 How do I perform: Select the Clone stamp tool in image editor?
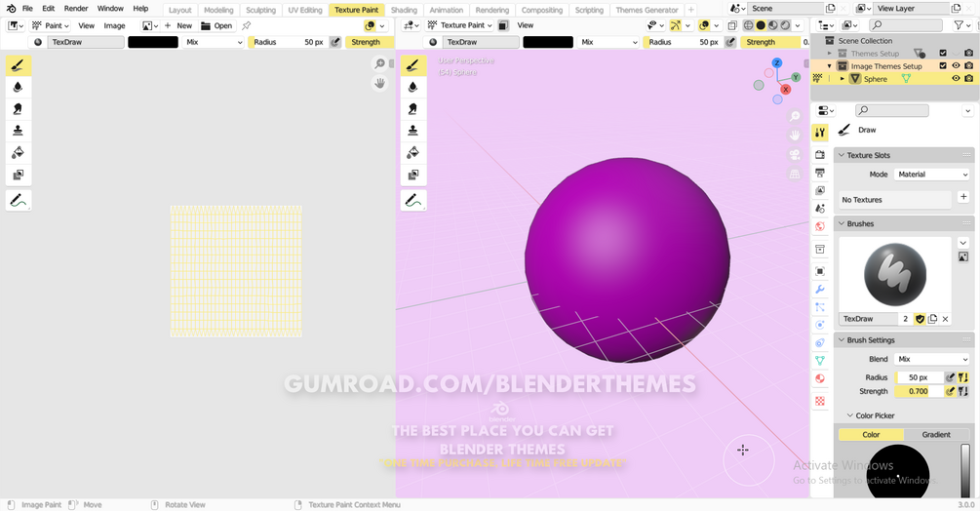[x=19, y=131]
